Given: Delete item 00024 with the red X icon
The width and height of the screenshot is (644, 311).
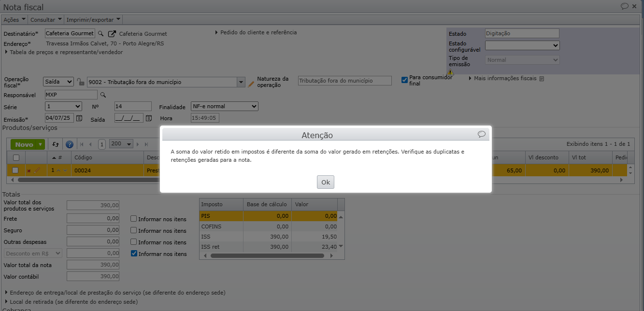Looking at the screenshot, I should click(x=29, y=170).
